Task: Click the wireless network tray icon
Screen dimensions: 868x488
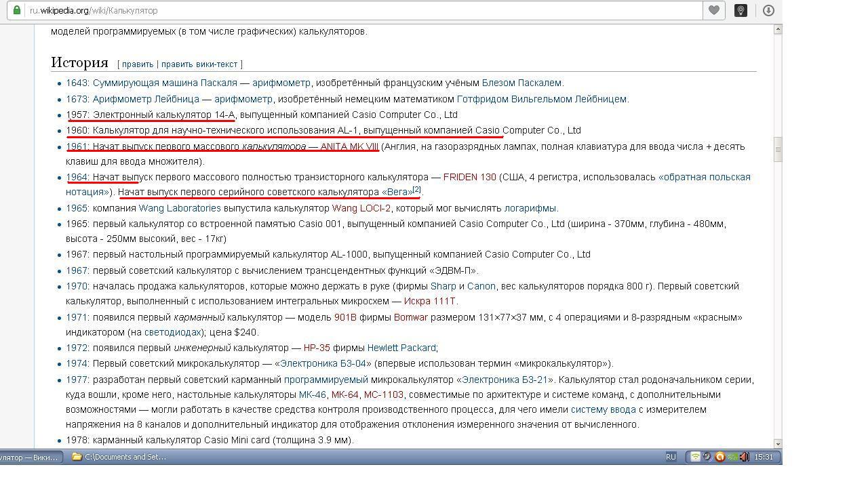Action: pos(695,457)
